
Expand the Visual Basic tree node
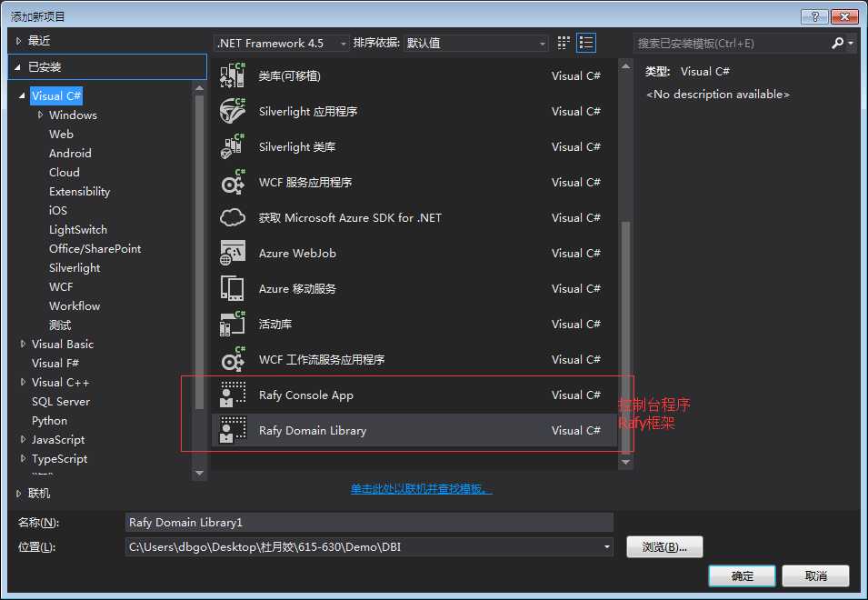[x=23, y=344]
